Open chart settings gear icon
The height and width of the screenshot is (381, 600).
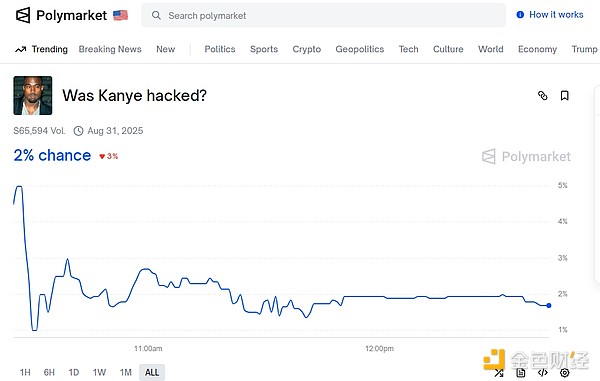(x=564, y=373)
